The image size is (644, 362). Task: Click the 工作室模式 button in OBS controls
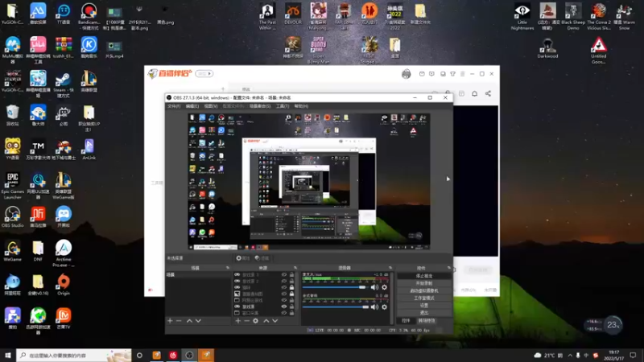point(424,298)
